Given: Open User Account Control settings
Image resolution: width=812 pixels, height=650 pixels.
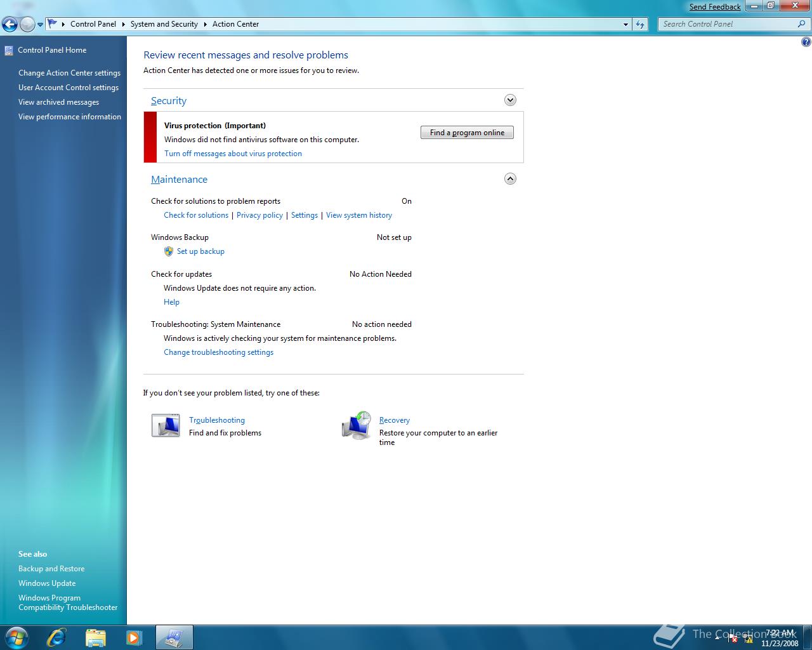Looking at the screenshot, I should tap(69, 88).
